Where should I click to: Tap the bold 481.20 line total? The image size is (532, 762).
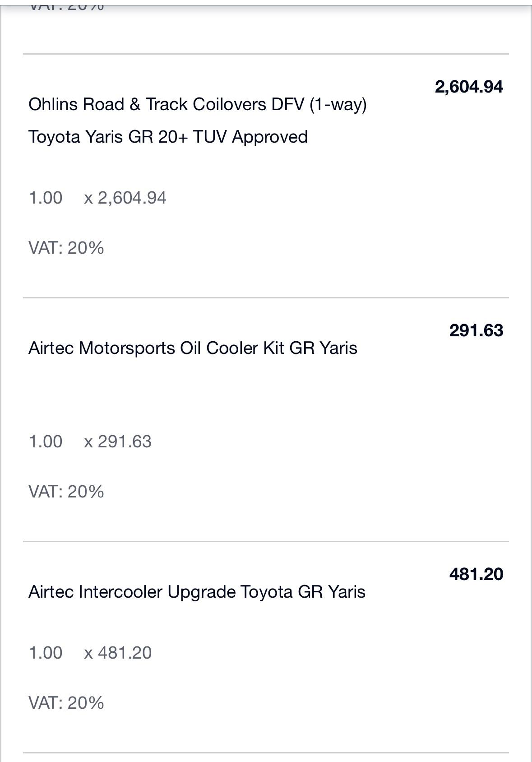tap(476, 574)
